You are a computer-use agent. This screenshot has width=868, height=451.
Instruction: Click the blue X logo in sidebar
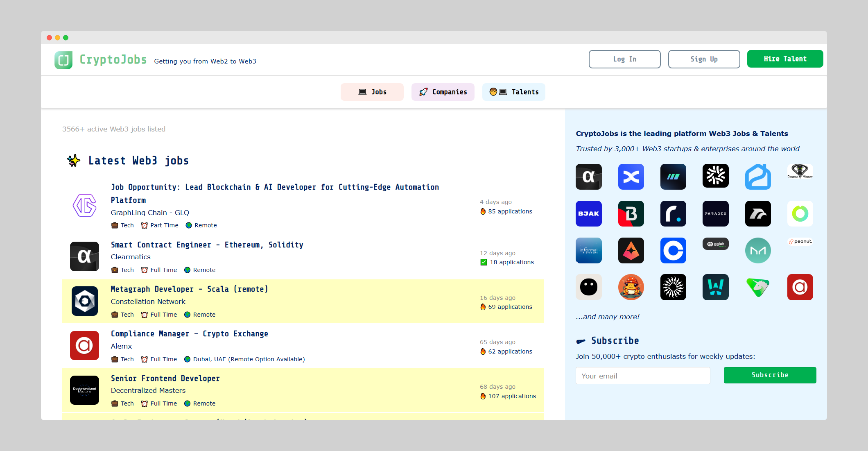631,177
